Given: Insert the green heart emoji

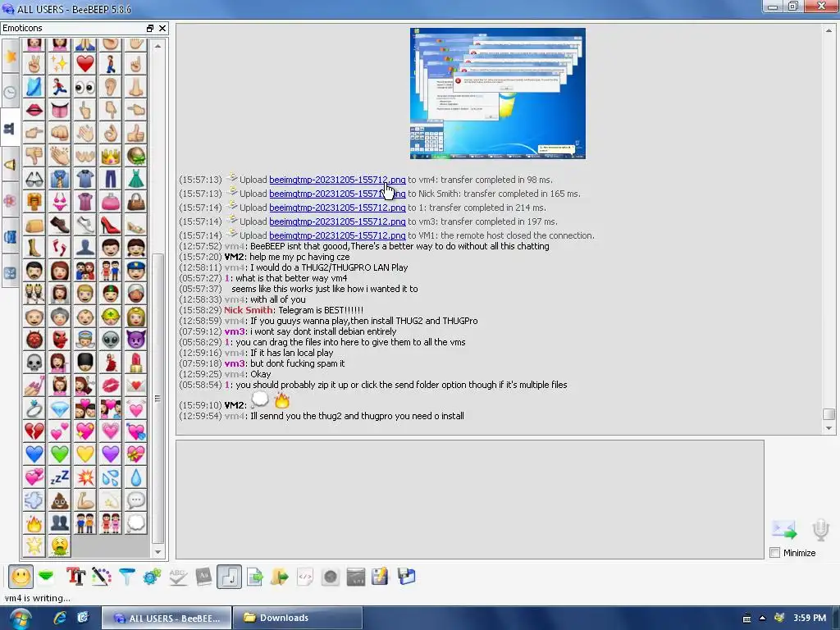Looking at the screenshot, I should (59, 454).
